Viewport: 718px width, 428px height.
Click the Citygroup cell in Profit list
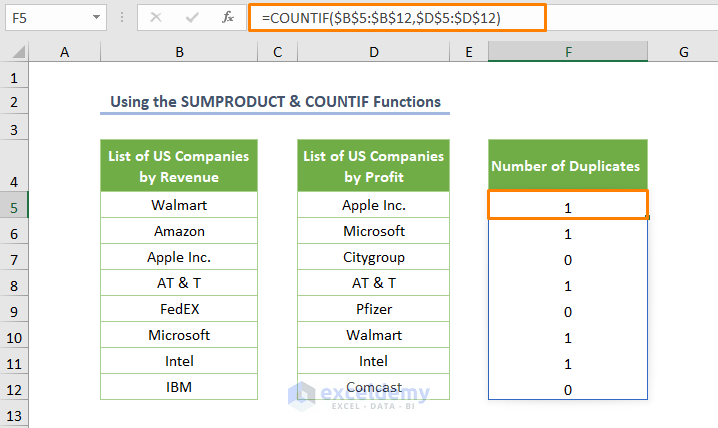(x=373, y=257)
